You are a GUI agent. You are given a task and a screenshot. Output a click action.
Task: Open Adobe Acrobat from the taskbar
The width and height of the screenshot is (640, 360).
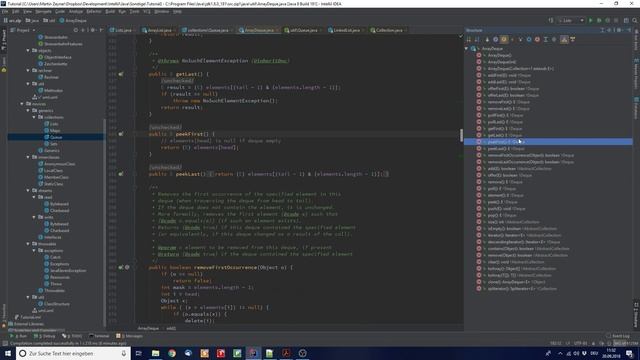[x=286, y=353]
